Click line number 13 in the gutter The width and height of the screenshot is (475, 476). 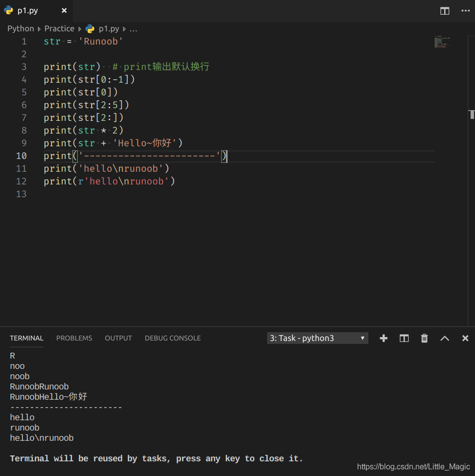[21, 194]
